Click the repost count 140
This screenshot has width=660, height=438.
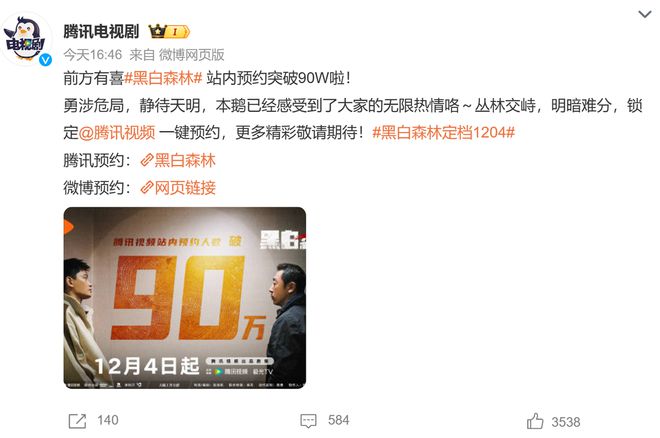point(108,420)
